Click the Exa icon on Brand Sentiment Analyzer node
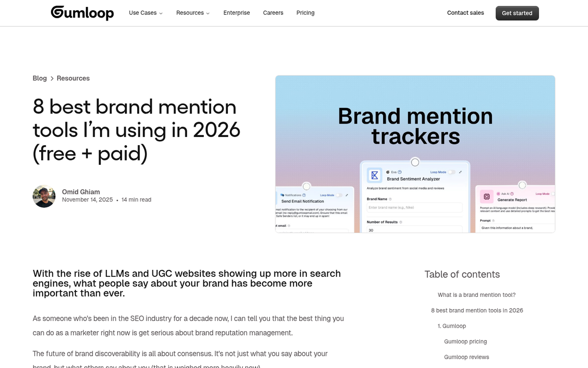 (x=388, y=172)
